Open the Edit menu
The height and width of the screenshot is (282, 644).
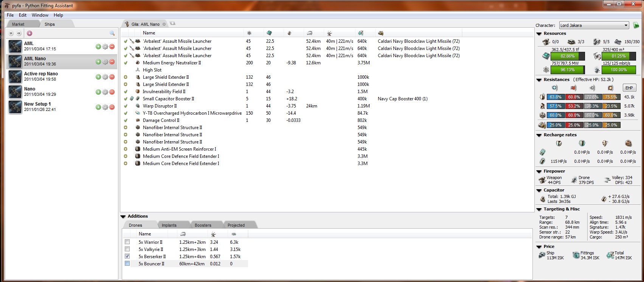click(x=23, y=15)
